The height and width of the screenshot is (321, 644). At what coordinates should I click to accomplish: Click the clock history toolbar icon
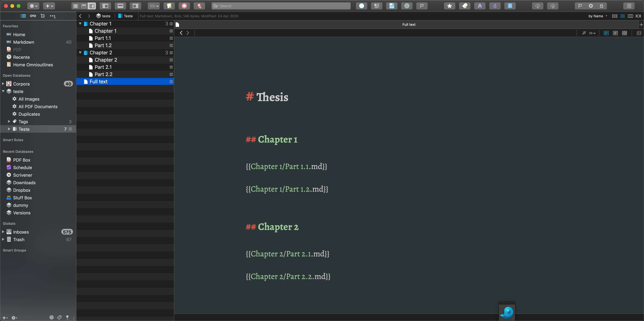407,6
